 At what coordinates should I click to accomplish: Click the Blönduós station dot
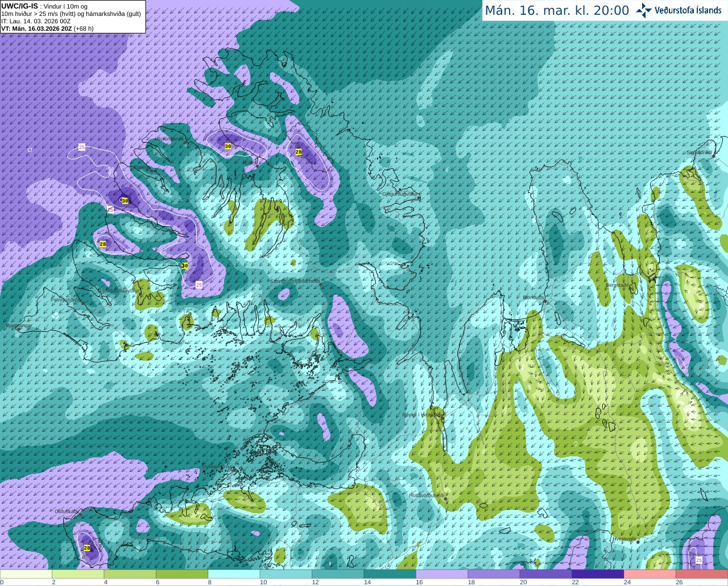[x=545, y=302]
